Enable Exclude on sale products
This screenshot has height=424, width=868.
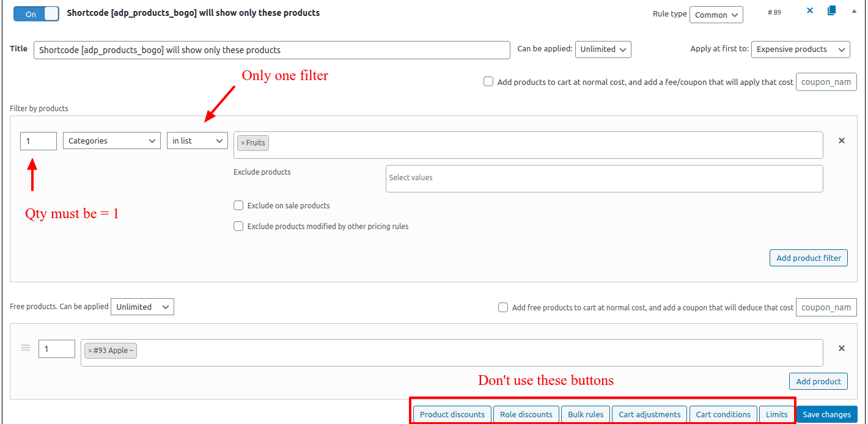(238, 206)
